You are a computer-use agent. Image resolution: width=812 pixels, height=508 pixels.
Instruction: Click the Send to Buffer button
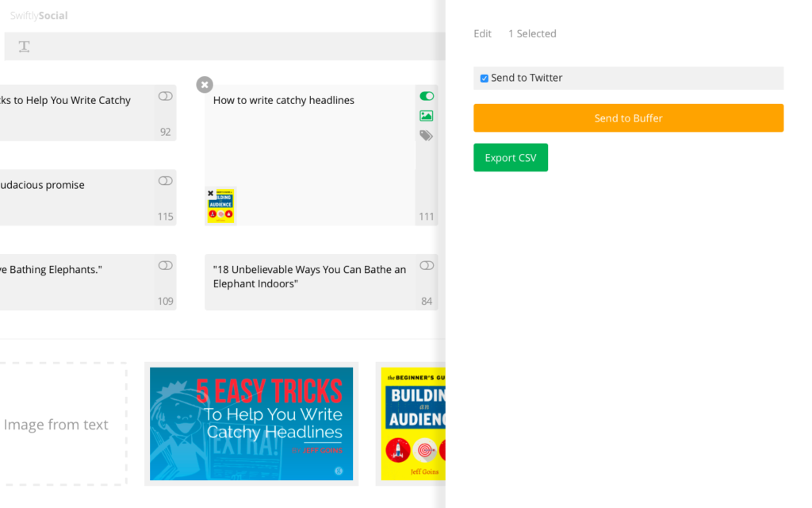coord(628,117)
